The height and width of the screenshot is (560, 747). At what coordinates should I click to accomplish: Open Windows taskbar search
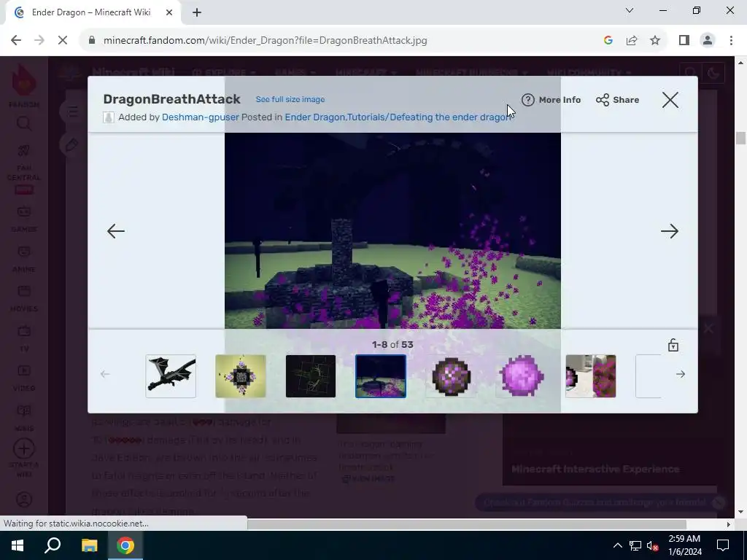(53, 545)
